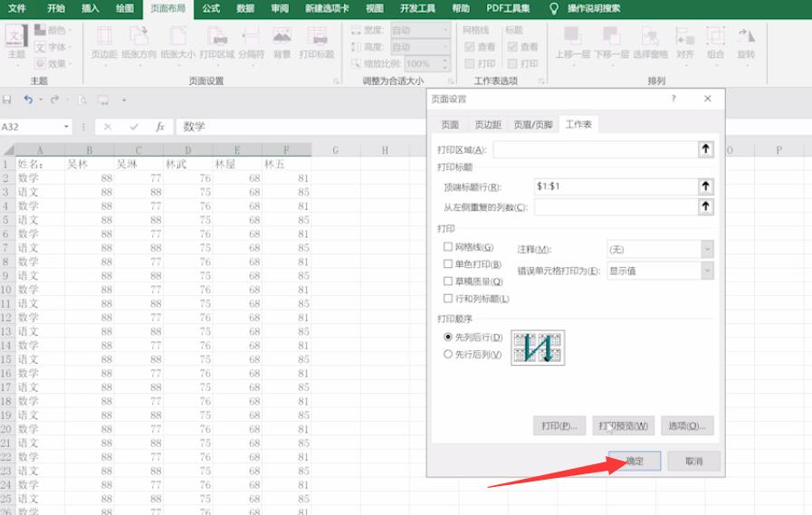Open the Home (开始) ribbon tab
This screenshot has height=515, width=812.
pyautogui.click(x=56, y=8)
